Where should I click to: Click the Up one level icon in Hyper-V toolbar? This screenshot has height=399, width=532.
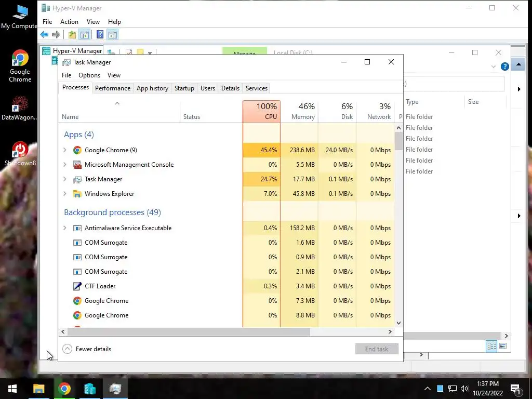coord(72,34)
